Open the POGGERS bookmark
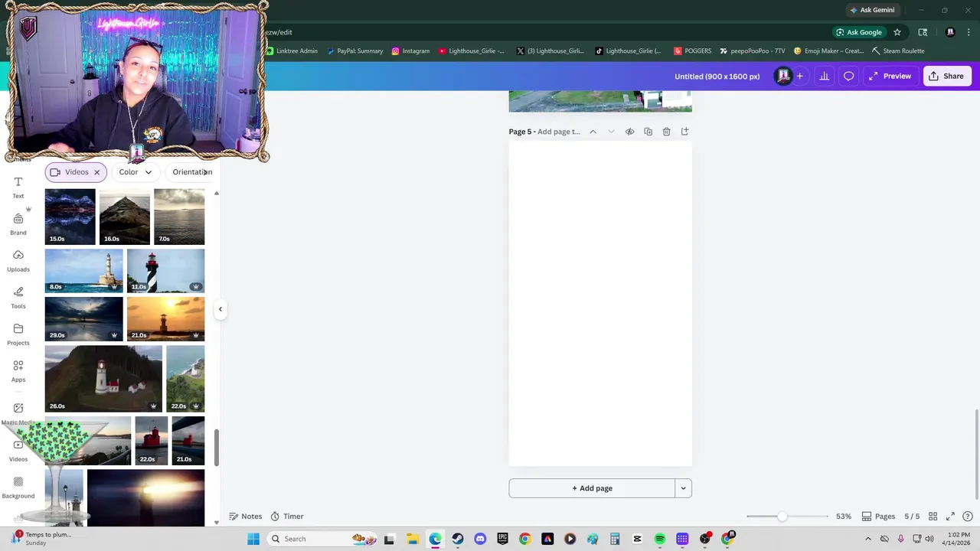The width and height of the screenshot is (980, 551). (x=692, y=51)
